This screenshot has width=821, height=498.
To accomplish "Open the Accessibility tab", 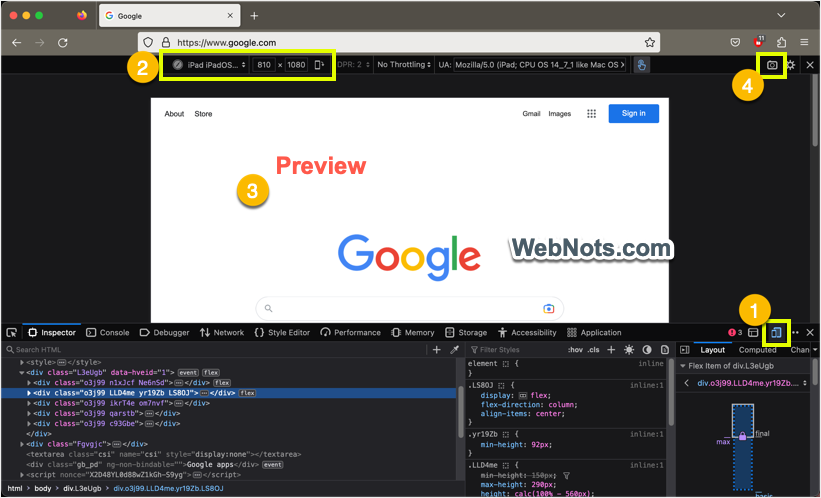I will point(527,333).
